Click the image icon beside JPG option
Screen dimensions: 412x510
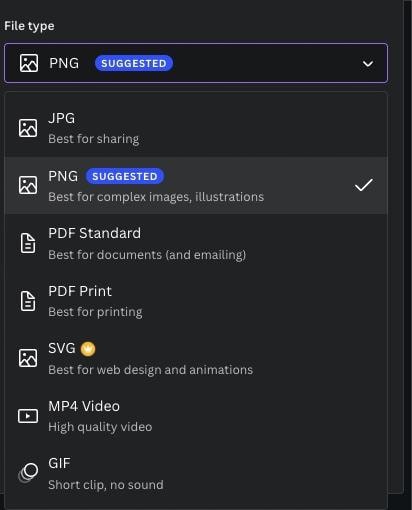(28, 128)
